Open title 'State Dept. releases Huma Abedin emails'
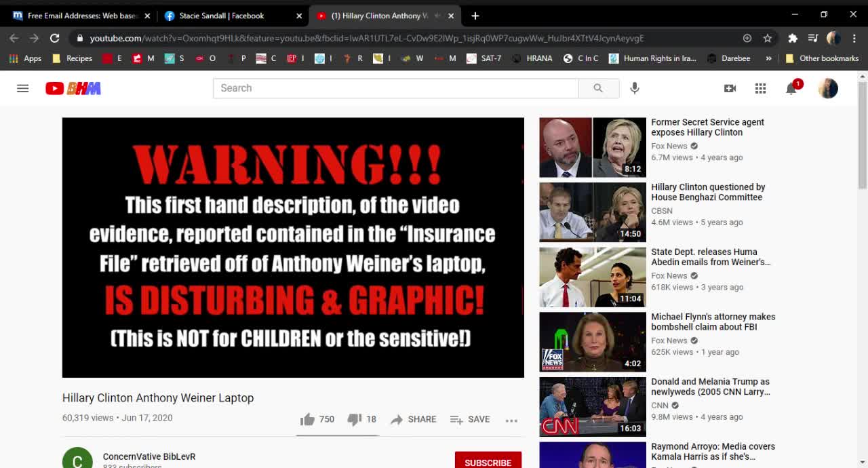The image size is (868, 468). point(711,256)
